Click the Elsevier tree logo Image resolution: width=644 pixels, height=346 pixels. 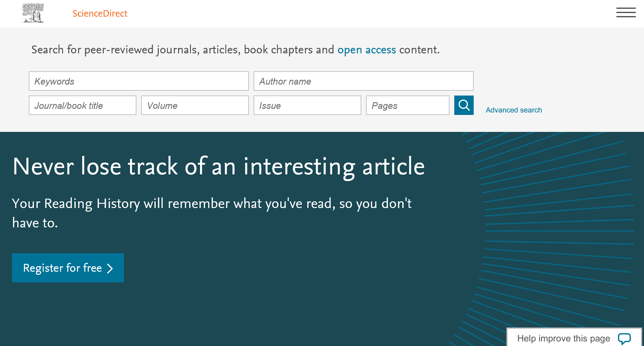(x=33, y=13)
